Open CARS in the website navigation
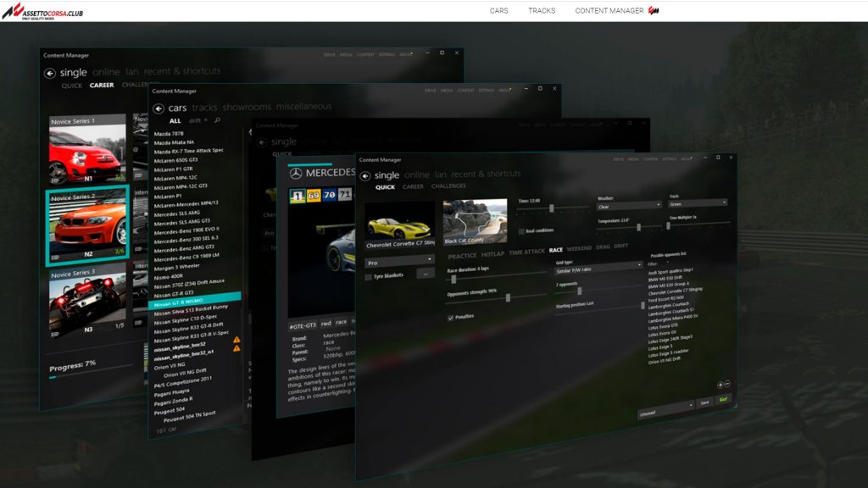 pos(498,10)
